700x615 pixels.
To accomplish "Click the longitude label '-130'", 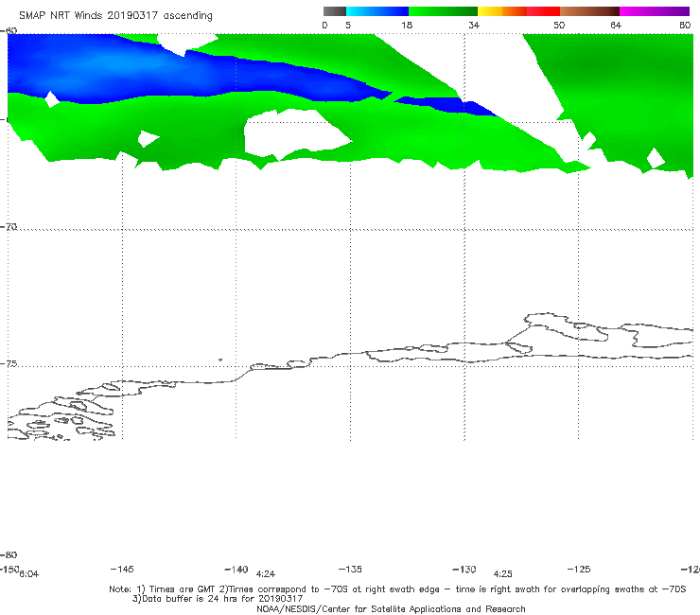I will (464, 570).
